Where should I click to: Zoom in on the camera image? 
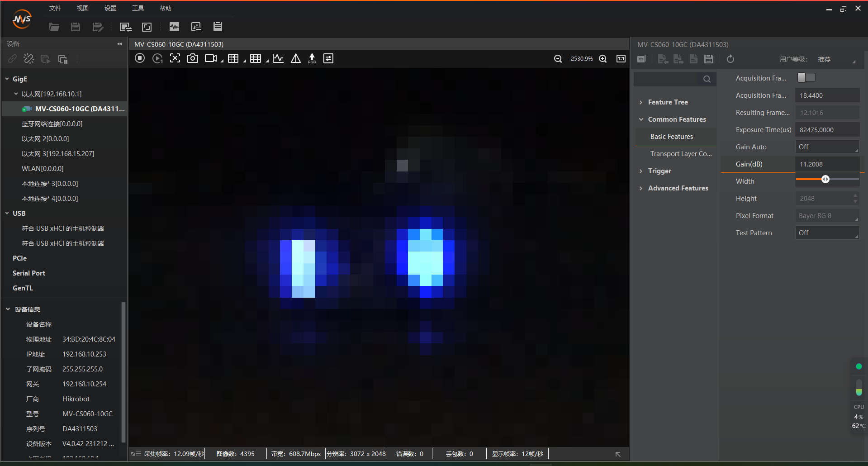point(603,59)
